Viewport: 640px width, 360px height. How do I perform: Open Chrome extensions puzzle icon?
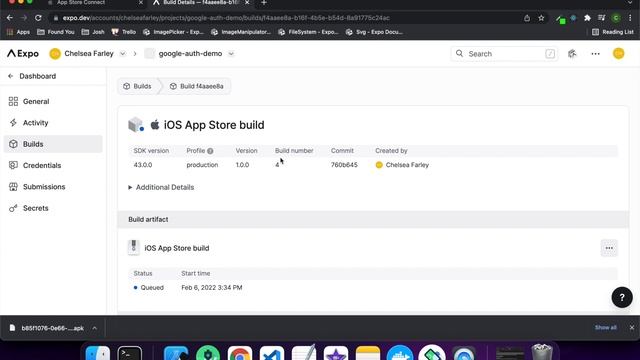point(587,18)
